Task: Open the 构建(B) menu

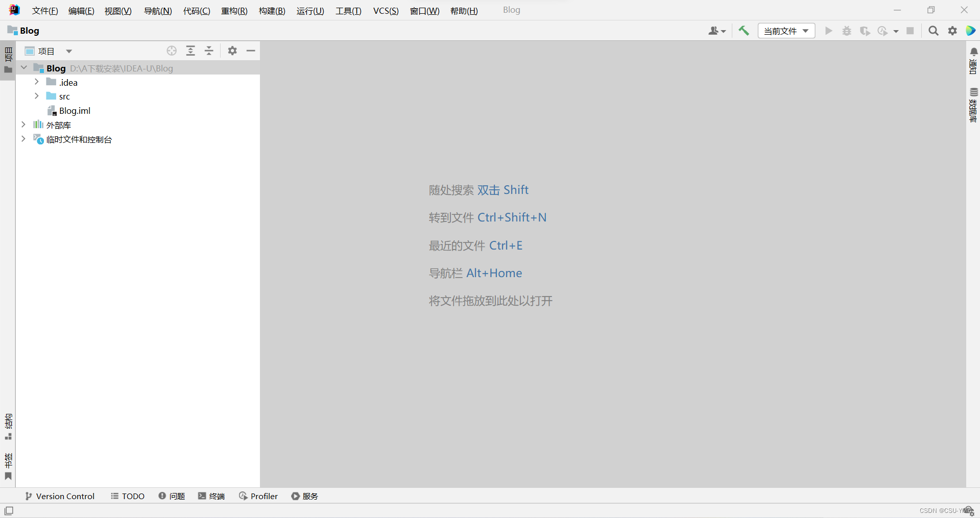Action: pos(272,11)
